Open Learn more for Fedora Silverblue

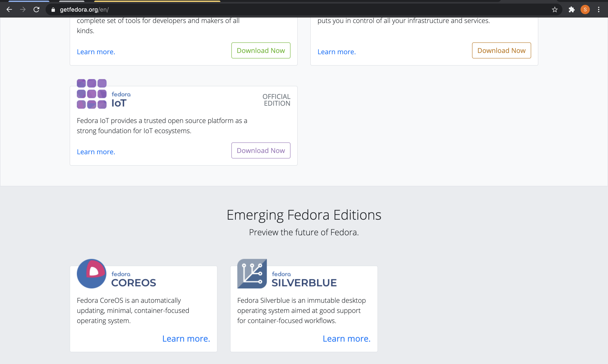tap(347, 338)
